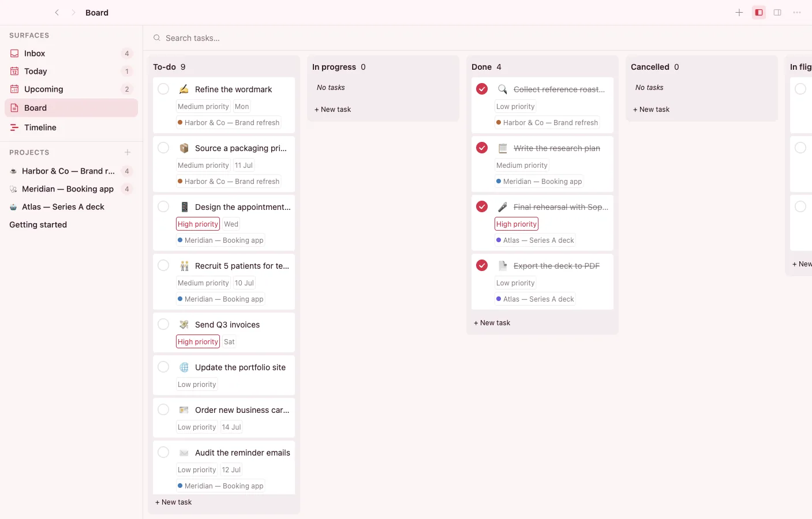
Task: Check off Source a packaging printer task
Action: pos(163,148)
